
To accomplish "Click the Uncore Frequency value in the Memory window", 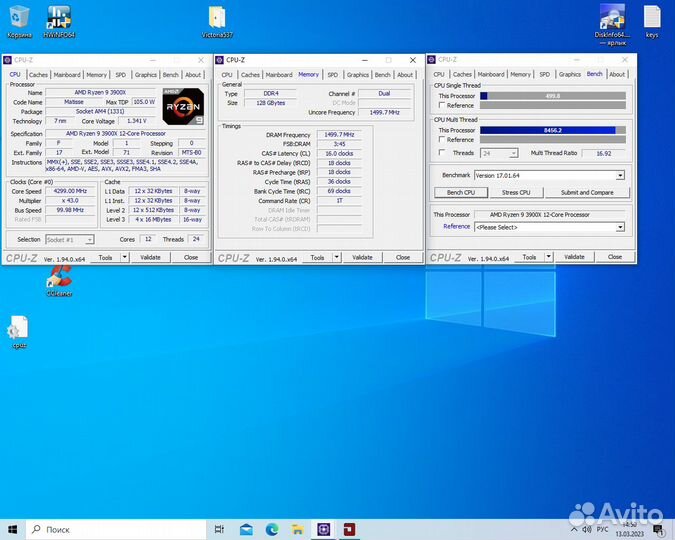I will [x=384, y=112].
